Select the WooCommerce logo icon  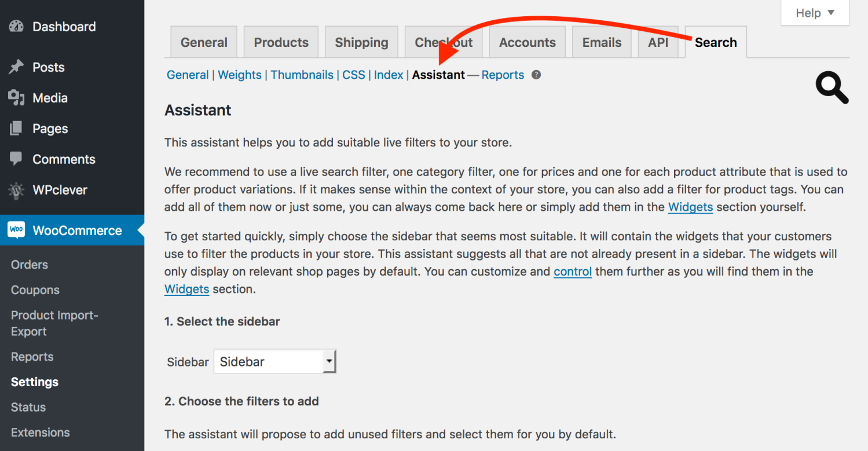(17, 230)
